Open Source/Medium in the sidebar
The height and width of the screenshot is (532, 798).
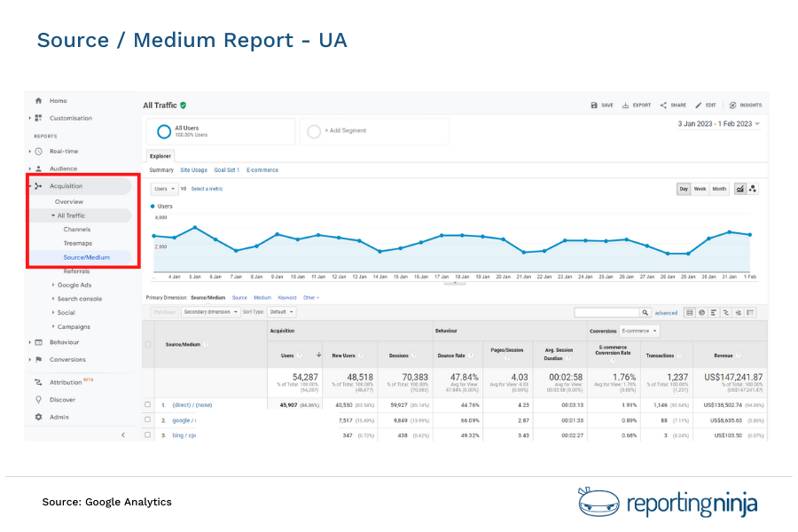click(x=87, y=258)
